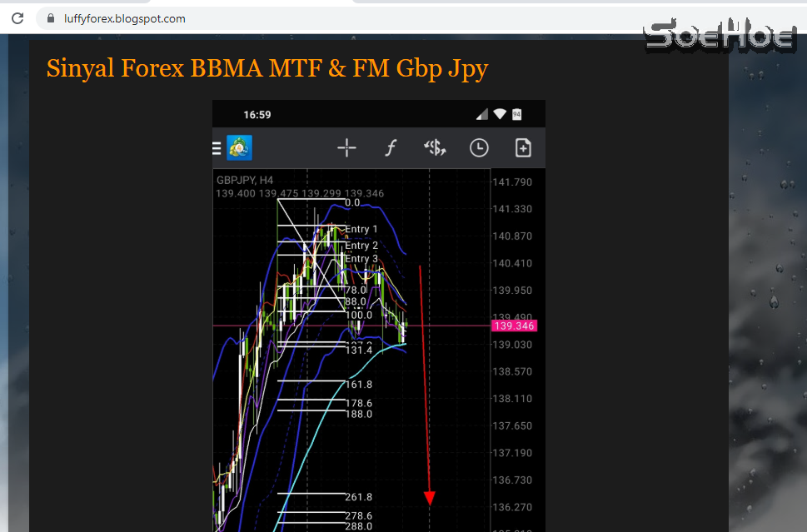Open the MetaTrader indicators (f) icon
Screen dimensions: 807x532
pos(391,147)
